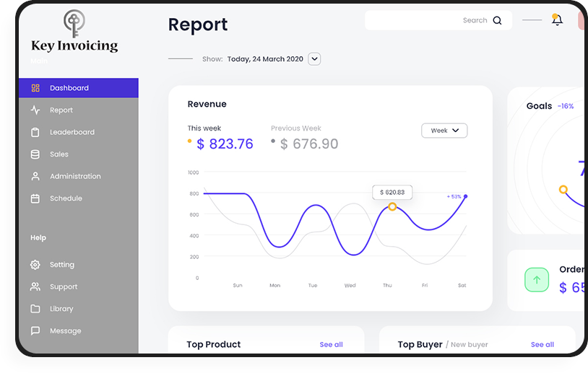
Task: Click the Setting gear icon
Action: [35, 265]
